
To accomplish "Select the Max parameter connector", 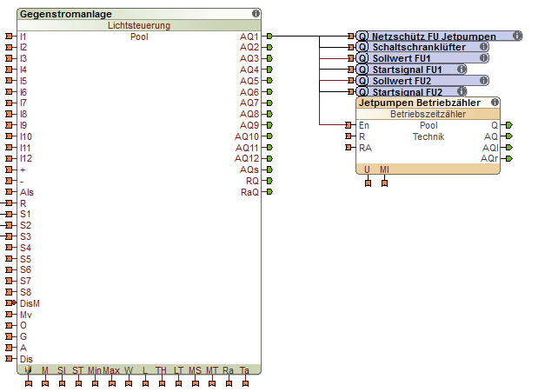I will click(x=111, y=382).
